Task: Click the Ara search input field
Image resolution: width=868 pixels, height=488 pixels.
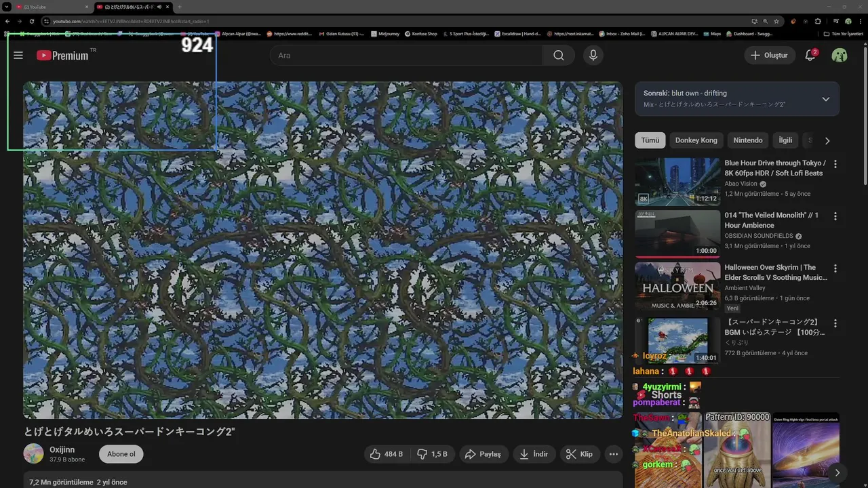Action: [x=406, y=56]
